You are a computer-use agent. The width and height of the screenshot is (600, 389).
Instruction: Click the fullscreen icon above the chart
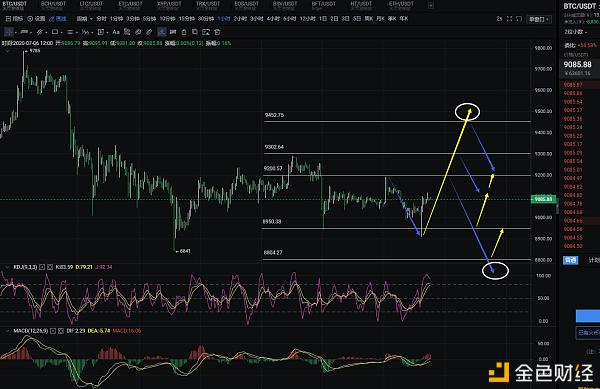pyautogui.click(x=509, y=19)
